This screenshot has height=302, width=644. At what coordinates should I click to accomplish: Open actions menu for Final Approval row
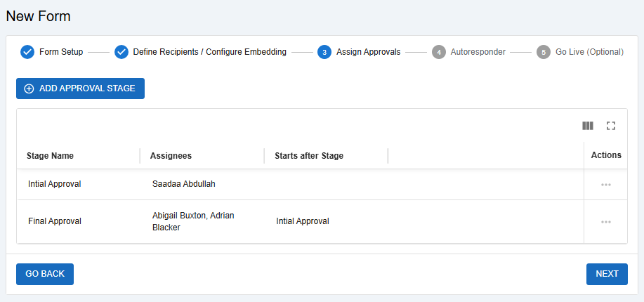[605, 222]
